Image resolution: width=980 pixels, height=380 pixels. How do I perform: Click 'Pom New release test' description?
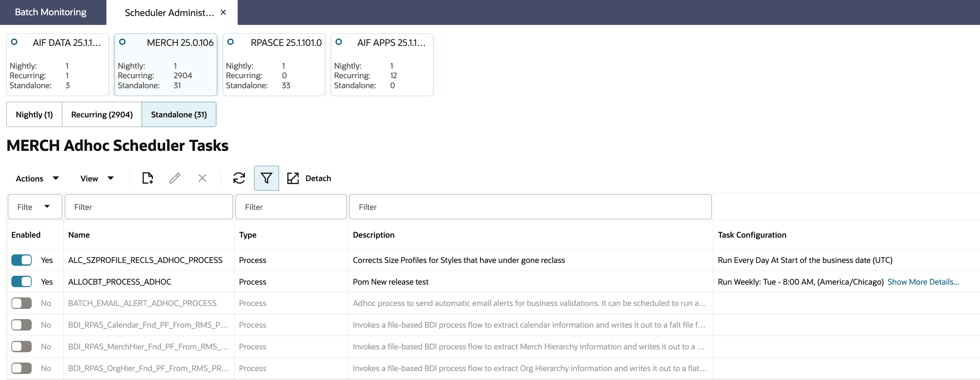390,282
